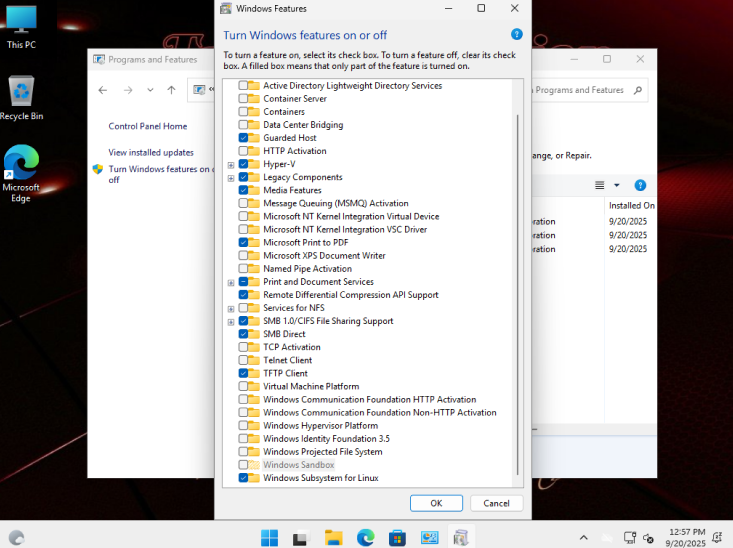The height and width of the screenshot is (548, 733).
Task: Click Turn Windows features on or off link
Action: click(x=161, y=174)
